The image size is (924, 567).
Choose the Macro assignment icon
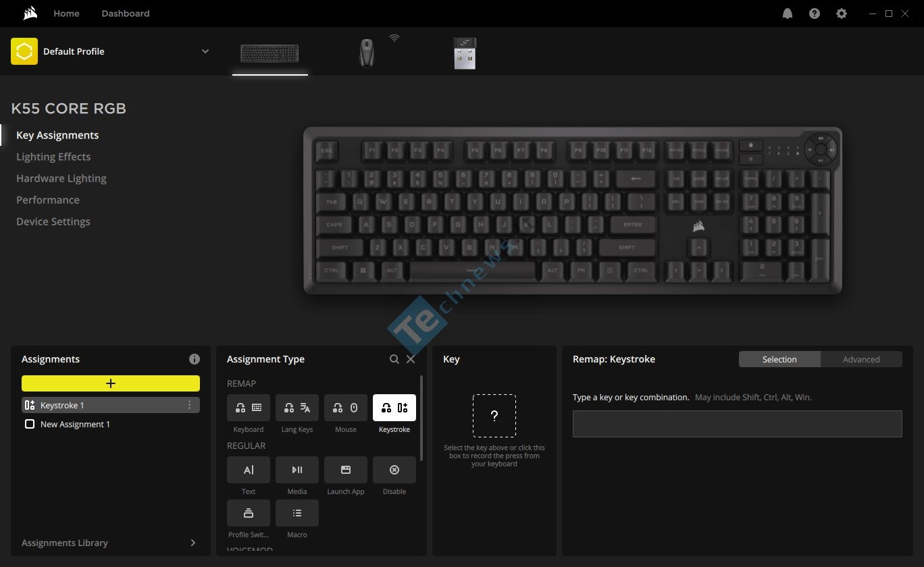tap(297, 513)
